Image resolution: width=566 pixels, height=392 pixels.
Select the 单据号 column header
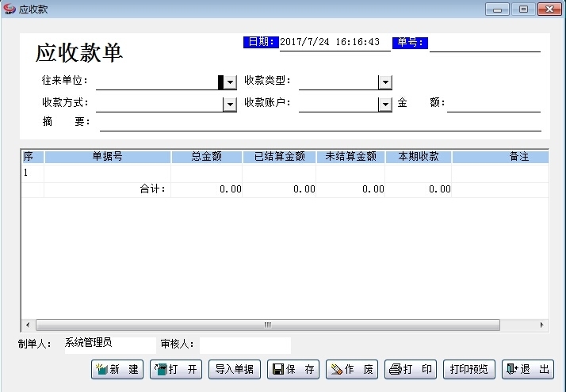pos(107,157)
